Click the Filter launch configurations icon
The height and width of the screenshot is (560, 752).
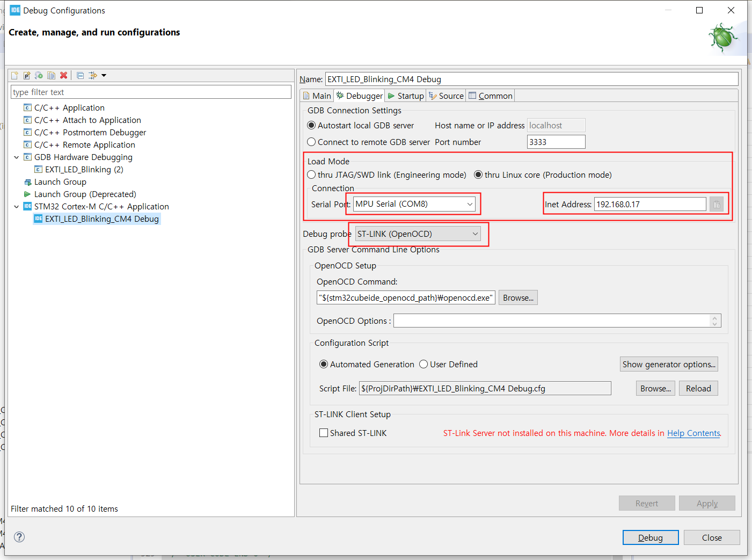(x=93, y=75)
